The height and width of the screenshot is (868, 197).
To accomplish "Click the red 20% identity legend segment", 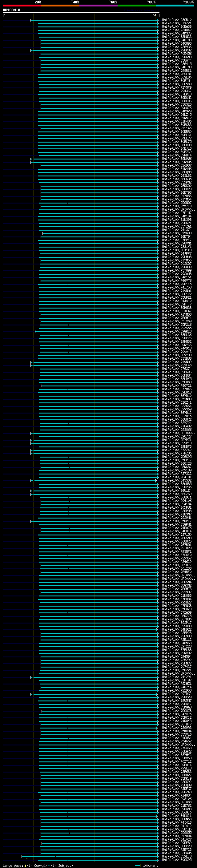I will 22,6.
